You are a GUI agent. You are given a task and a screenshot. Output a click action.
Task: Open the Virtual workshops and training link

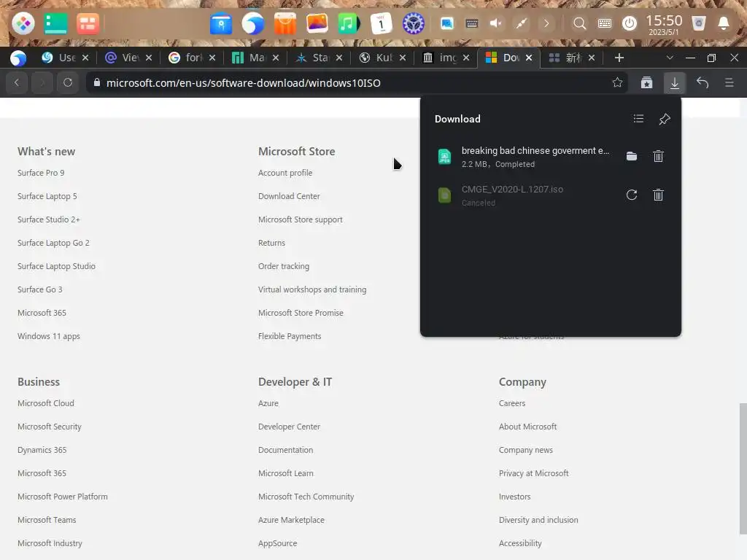312,289
